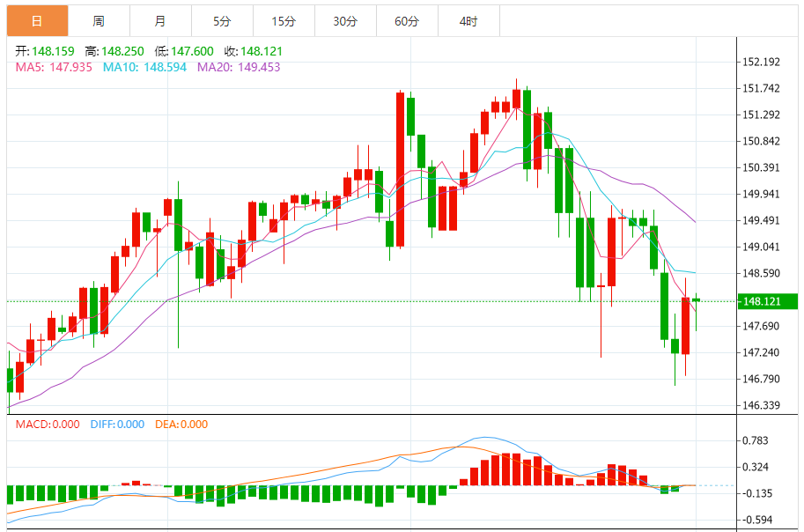Open the 5分 minute chart tab

click(222, 21)
